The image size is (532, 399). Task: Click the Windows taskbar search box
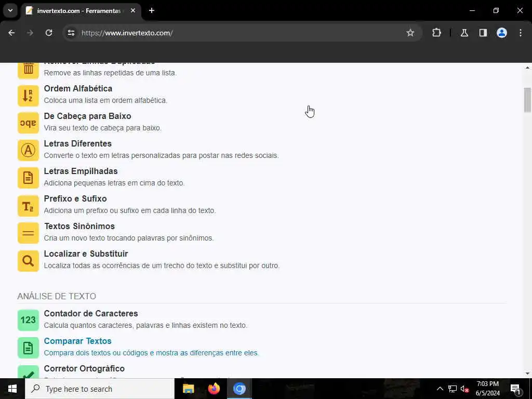(100, 389)
